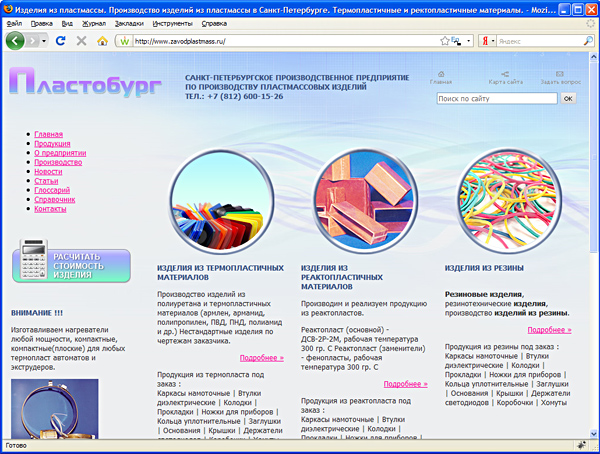This screenshot has width=600, height=454.
Task: Click the Пластобург logo
Action: (85, 82)
